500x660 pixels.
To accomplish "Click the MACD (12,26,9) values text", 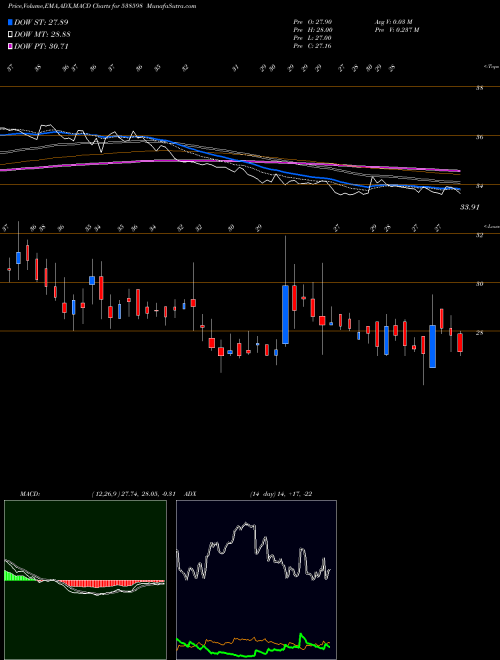I will [132, 493].
